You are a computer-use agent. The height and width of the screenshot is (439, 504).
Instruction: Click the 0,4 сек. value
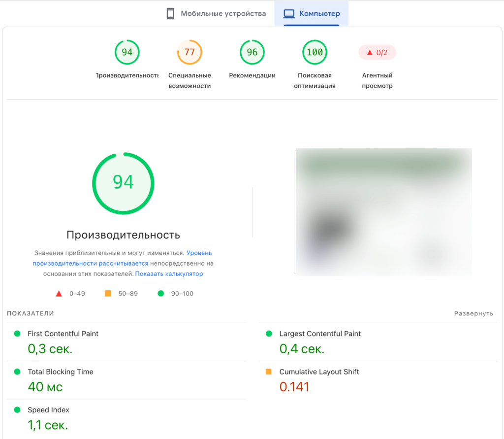(x=302, y=349)
